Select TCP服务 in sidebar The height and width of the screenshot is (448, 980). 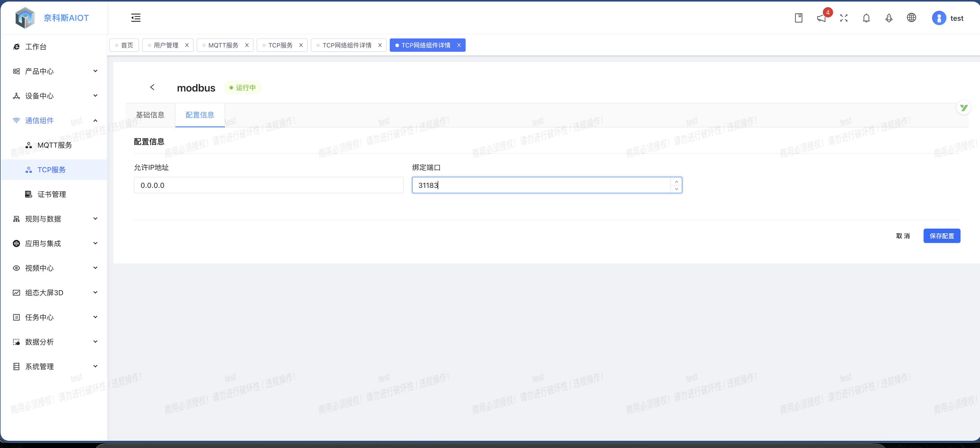(x=54, y=170)
